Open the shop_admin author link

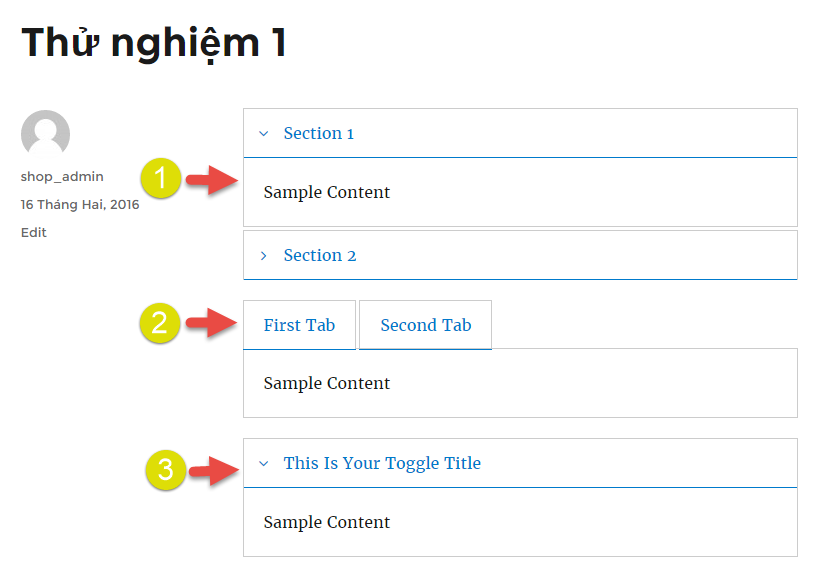pyautogui.click(x=62, y=176)
